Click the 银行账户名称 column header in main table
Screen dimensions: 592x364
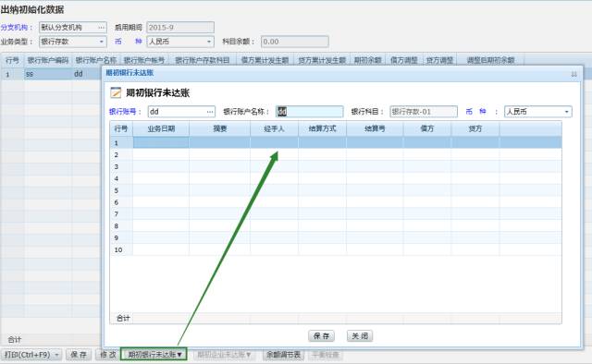(x=96, y=60)
